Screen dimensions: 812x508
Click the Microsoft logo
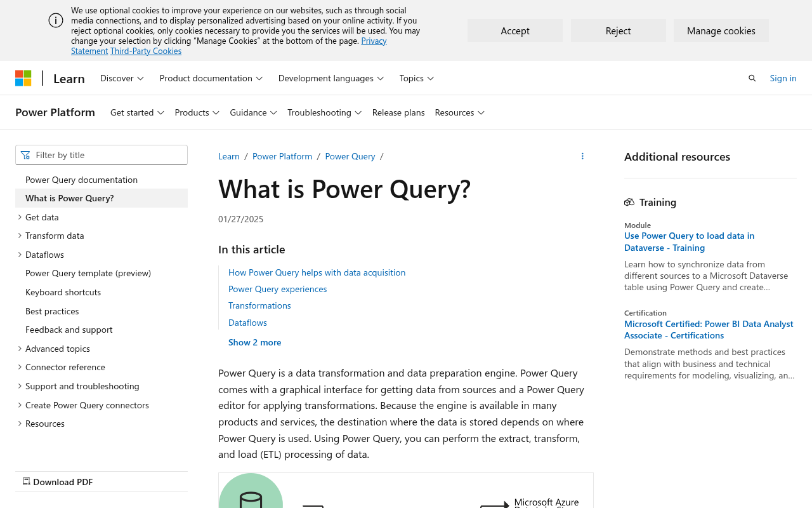click(x=23, y=77)
